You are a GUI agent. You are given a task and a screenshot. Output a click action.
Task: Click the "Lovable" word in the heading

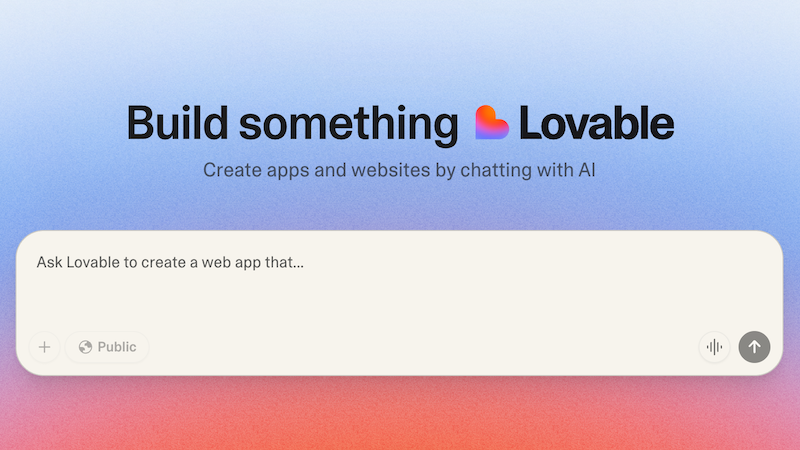(x=596, y=122)
